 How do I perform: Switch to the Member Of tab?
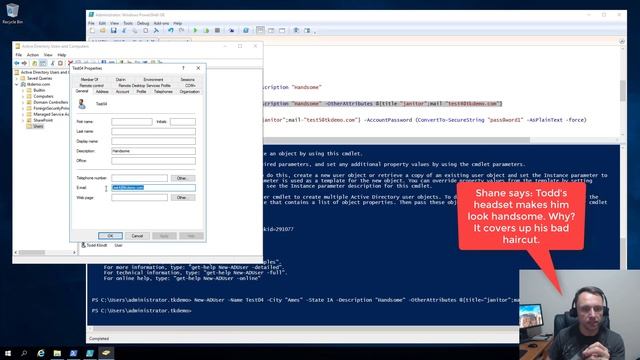coord(89,80)
